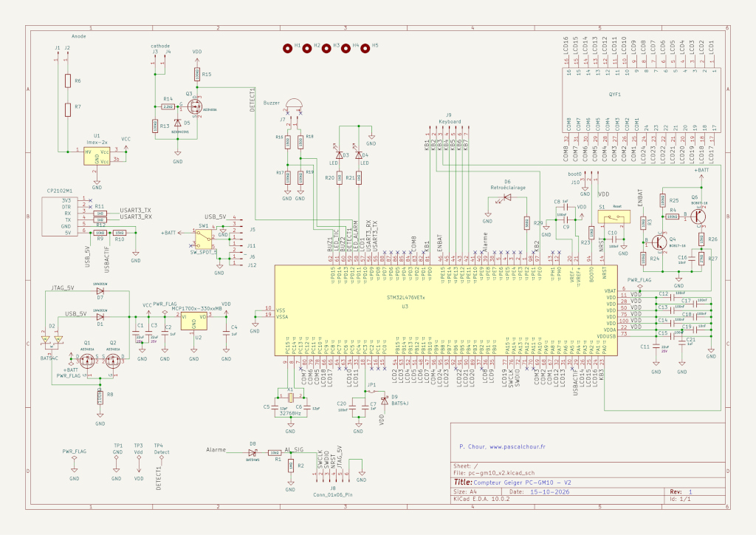This screenshot has width=756, height=535.
Task: Select the D1 1N4001W diode symbol
Action: pos(100,317)
